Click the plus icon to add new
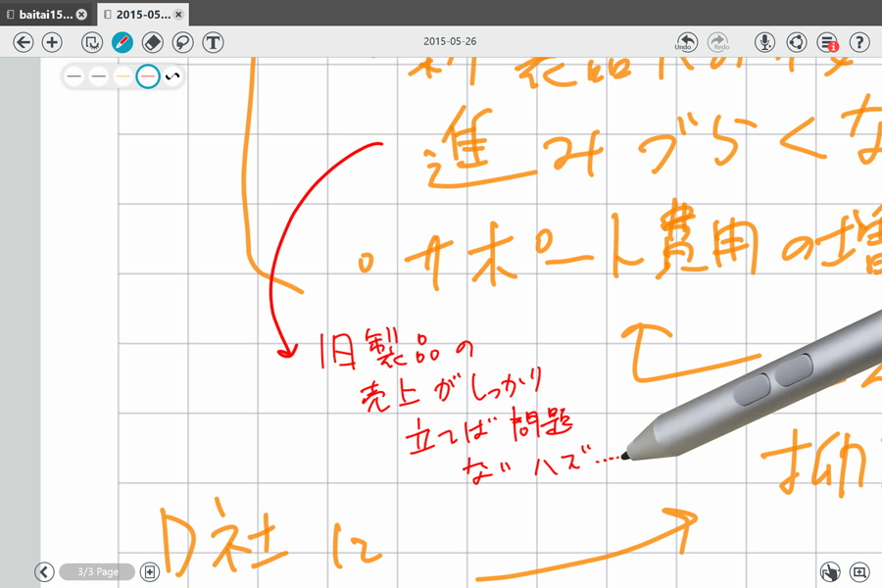 click(53, 42)
